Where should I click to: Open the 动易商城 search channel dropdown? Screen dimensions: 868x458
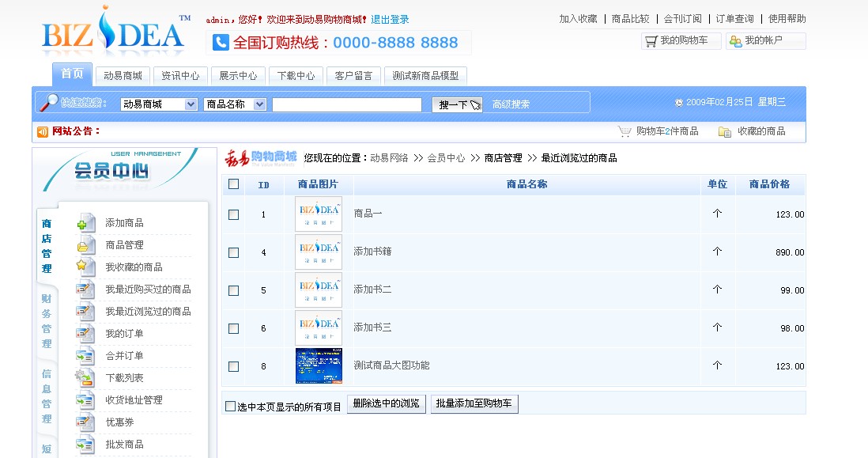(190, 104)
